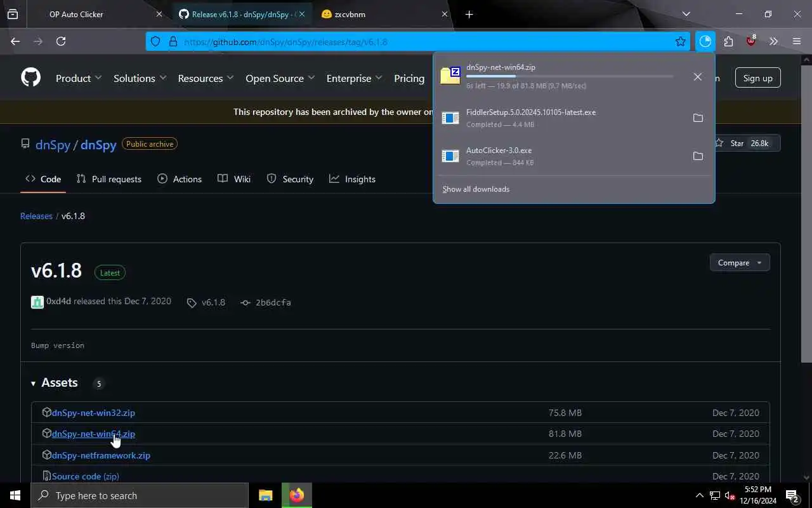
Task: Open the Firefox hamburger menu
Action: pos(797,41)
